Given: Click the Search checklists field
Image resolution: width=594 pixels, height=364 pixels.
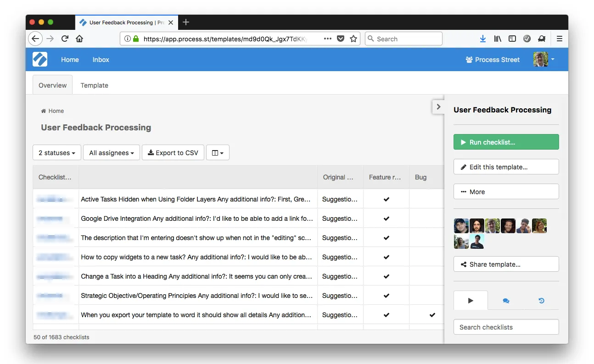Looking at the screenshot, I should coord(506,327).
